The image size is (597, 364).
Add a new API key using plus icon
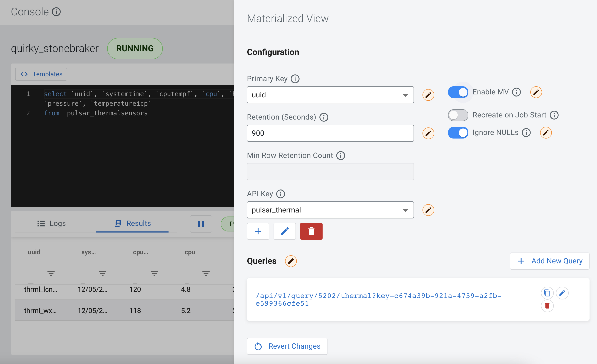point(258,231)
